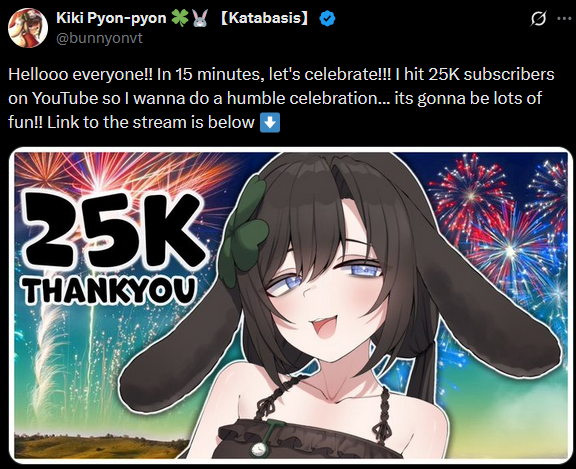Click the pocket watch on the dress

click(x=261, y=449)
